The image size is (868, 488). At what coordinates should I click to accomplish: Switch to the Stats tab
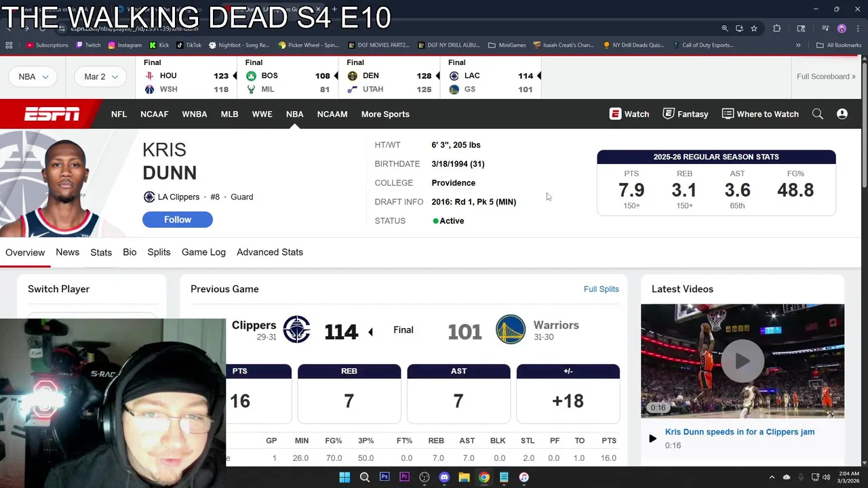[101, 252]
